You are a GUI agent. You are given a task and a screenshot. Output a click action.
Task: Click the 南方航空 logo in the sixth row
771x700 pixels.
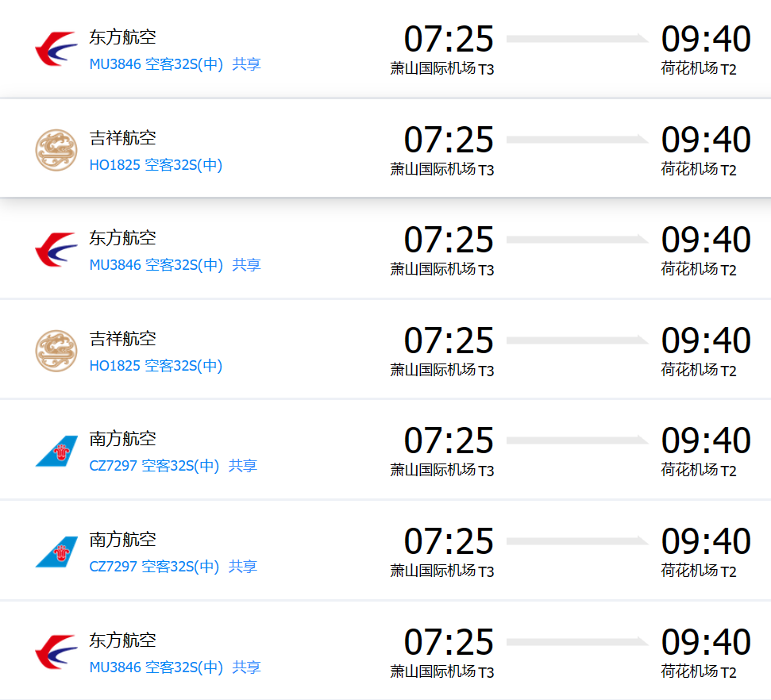pyautogui.click(x=56, y=552)
